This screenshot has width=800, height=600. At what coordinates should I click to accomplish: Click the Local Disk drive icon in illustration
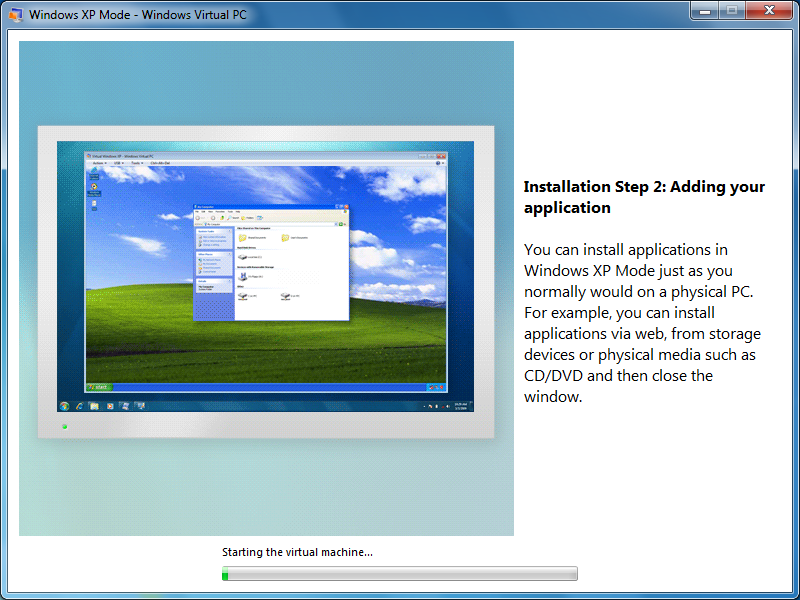tap(243, 257)
